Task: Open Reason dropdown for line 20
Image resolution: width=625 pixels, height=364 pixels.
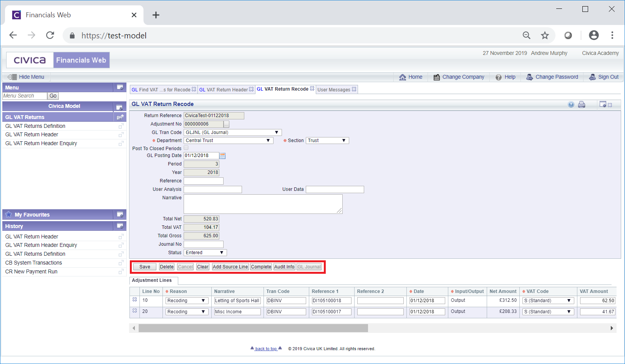Action: pos(187,312)
